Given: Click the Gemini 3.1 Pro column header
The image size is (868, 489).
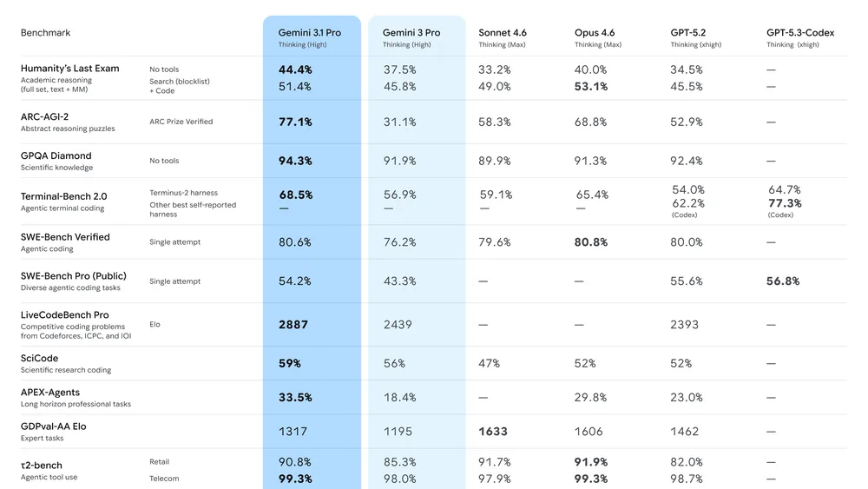Looking at the screenshot, I should pyautogui.click(x=309, y=33).
